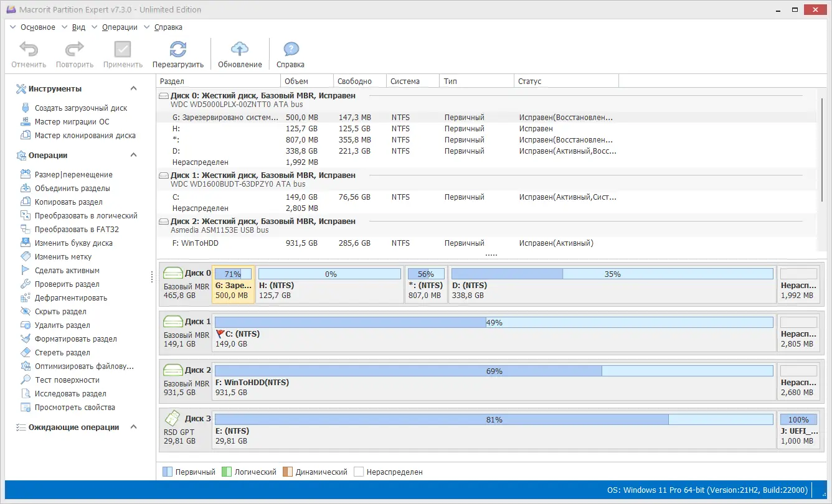Choose Объединить разделы operation
This screenshot has width=832, height=504.
pyautogui.click(x=72, y=189)
